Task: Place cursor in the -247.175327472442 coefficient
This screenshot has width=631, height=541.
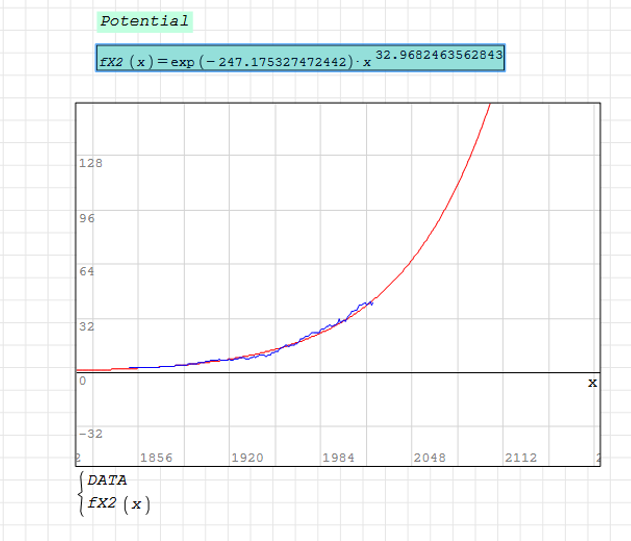Action: pyautogui.click(x=282, y=62)
